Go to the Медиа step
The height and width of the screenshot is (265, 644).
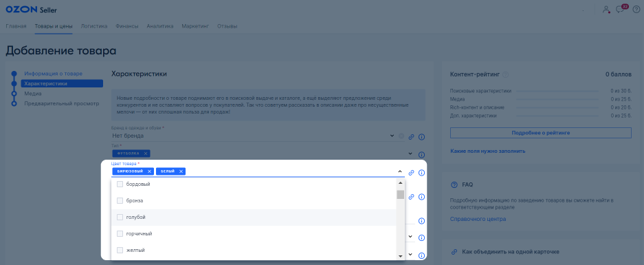[33, 94]
